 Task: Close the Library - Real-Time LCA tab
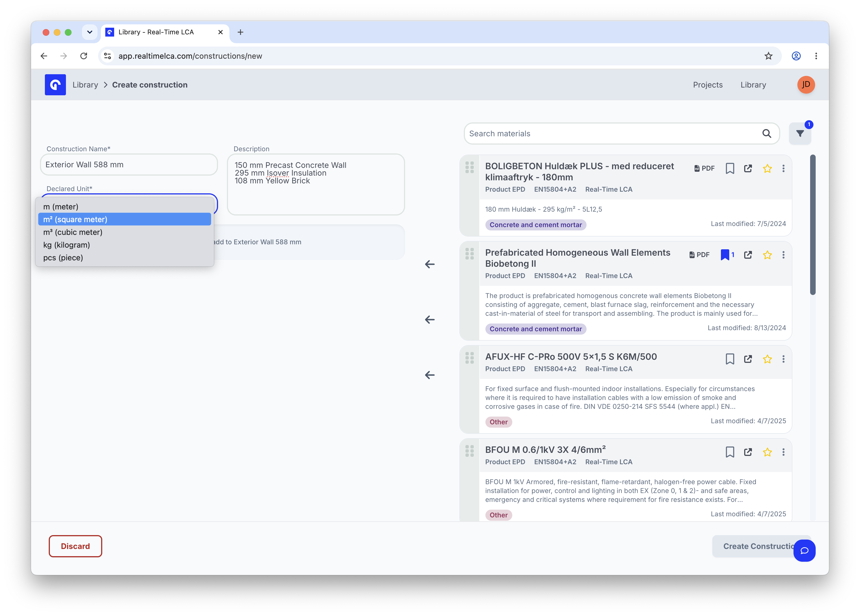tap(220, 32)
